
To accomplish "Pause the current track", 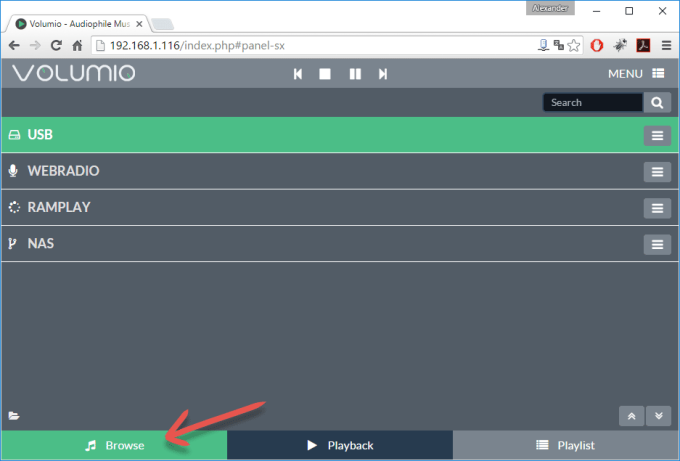I will [355, 74].
